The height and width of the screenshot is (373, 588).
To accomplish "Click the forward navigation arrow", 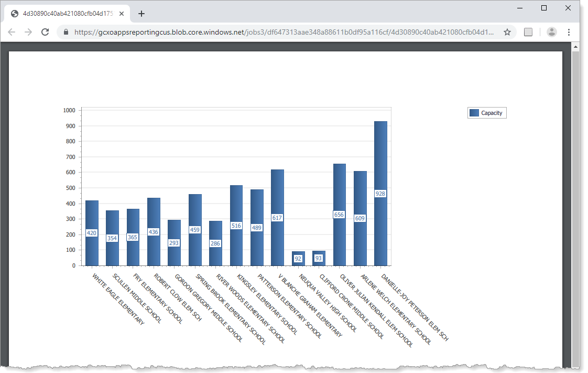I will coord(28,32).
